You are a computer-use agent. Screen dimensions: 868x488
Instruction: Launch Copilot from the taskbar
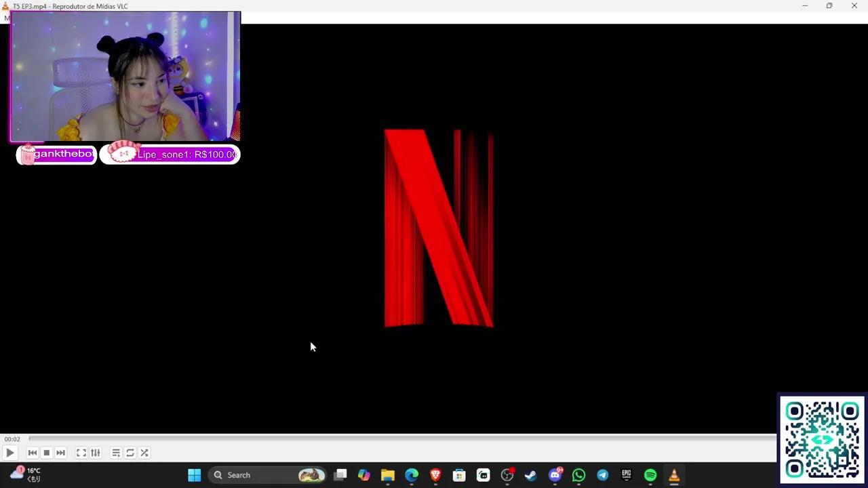tap(364, 475)
